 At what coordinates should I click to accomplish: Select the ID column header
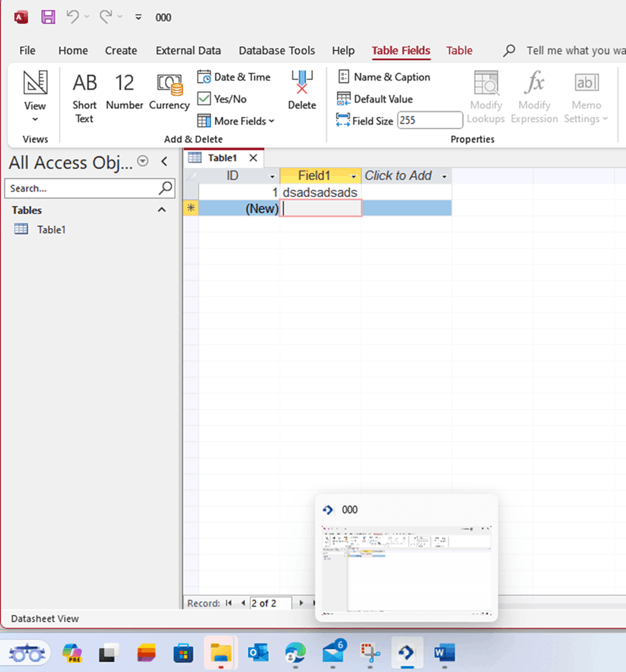232,176
